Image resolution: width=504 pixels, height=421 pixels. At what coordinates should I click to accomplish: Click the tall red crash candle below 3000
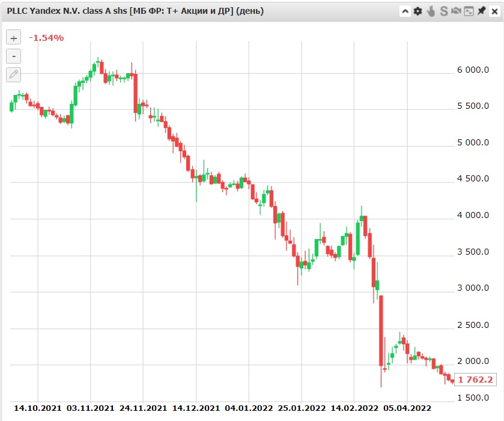pos(381,330)
